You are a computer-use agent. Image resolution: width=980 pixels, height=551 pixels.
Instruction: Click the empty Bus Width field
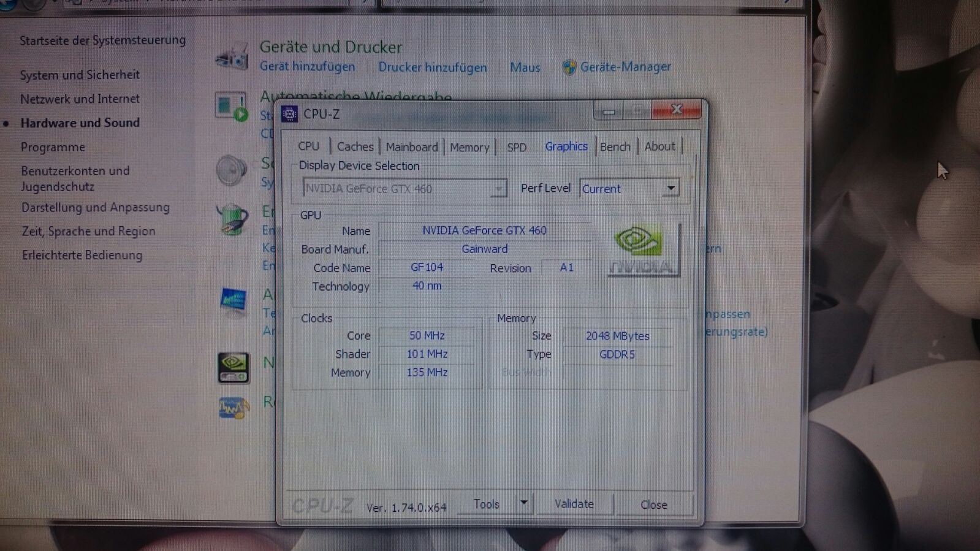(618, 372)
